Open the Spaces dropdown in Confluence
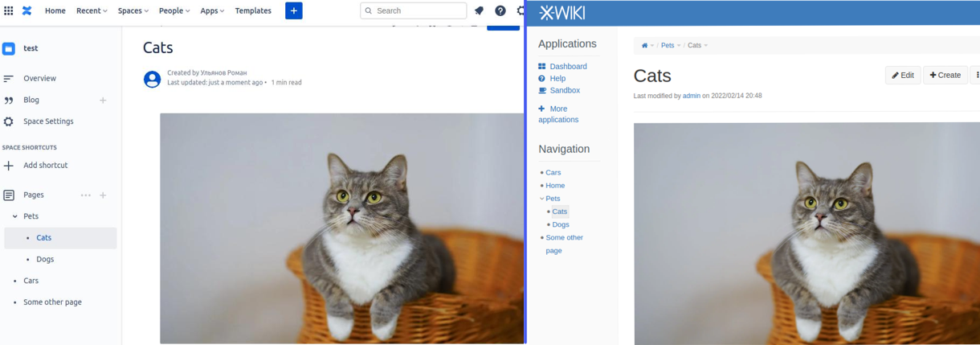 133,10
